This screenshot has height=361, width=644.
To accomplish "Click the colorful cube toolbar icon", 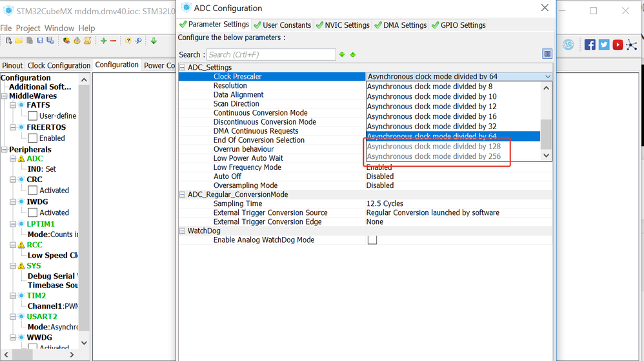I will coord(66,41).
